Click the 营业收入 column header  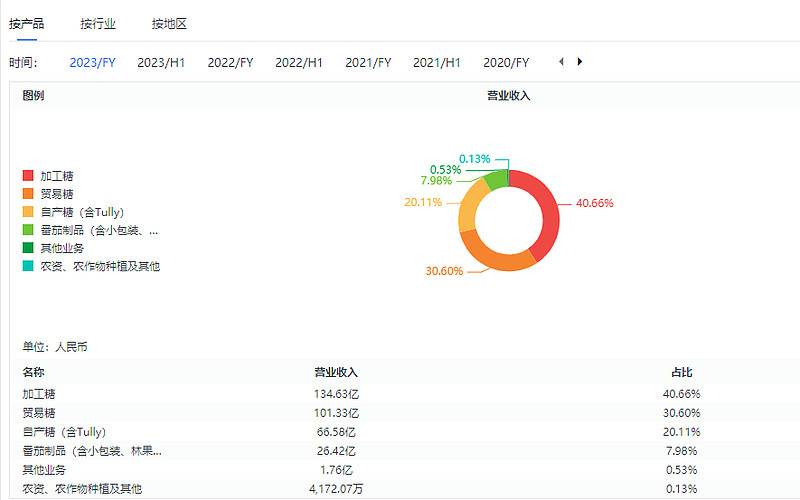pyautogui.click(x=336, y=372)
